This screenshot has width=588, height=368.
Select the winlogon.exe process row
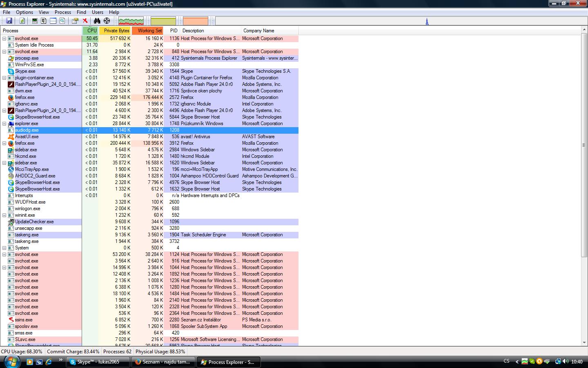[x=149, y=209]
